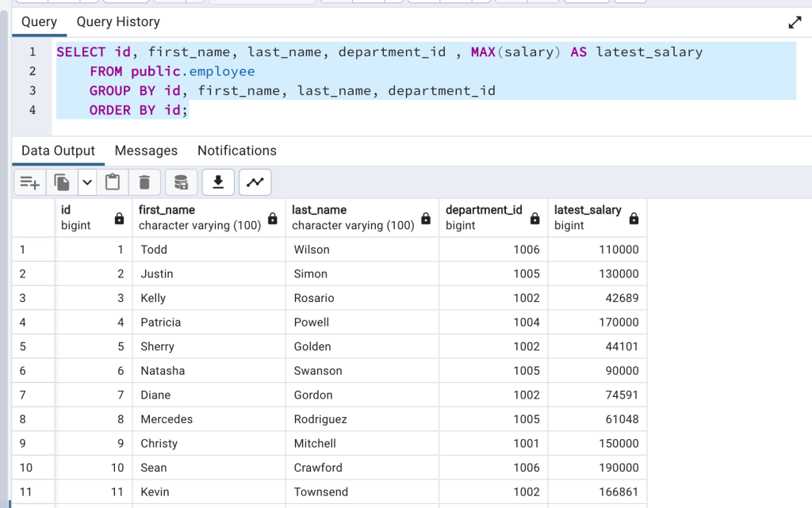Select the Data Output tab

point(58,151)
